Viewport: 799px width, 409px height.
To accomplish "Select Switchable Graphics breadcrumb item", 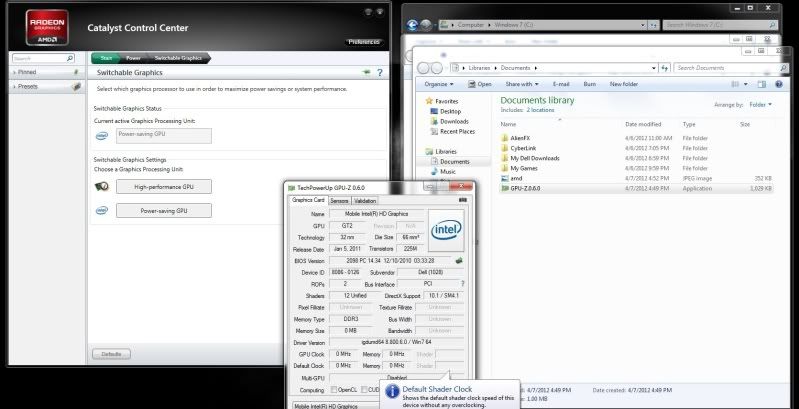I will [178, 58].
